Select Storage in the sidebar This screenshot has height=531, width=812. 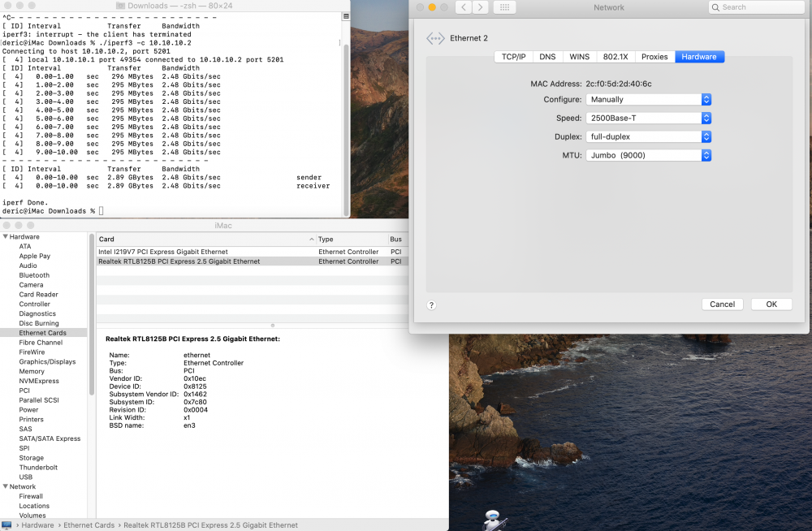(x=31, y=458)
